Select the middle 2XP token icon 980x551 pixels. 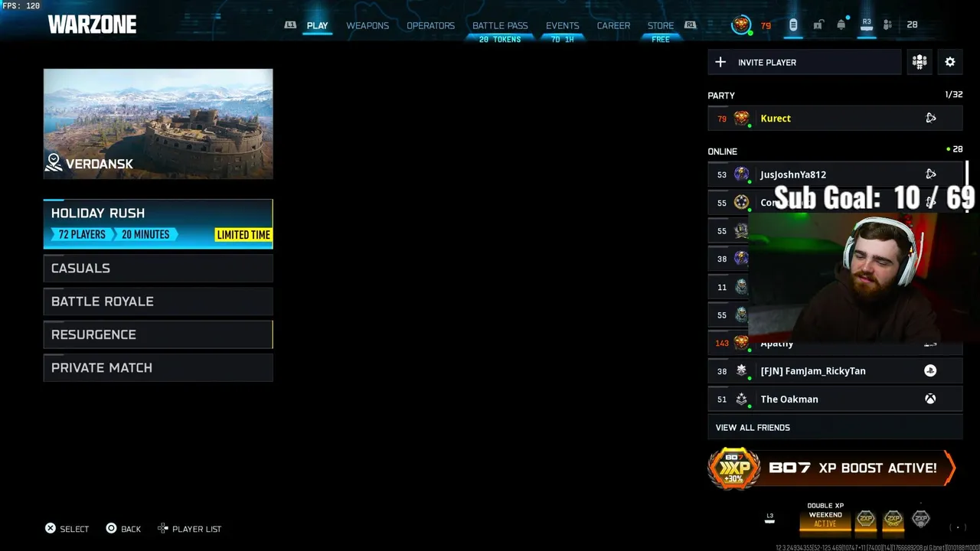click(x=893, y=519)
